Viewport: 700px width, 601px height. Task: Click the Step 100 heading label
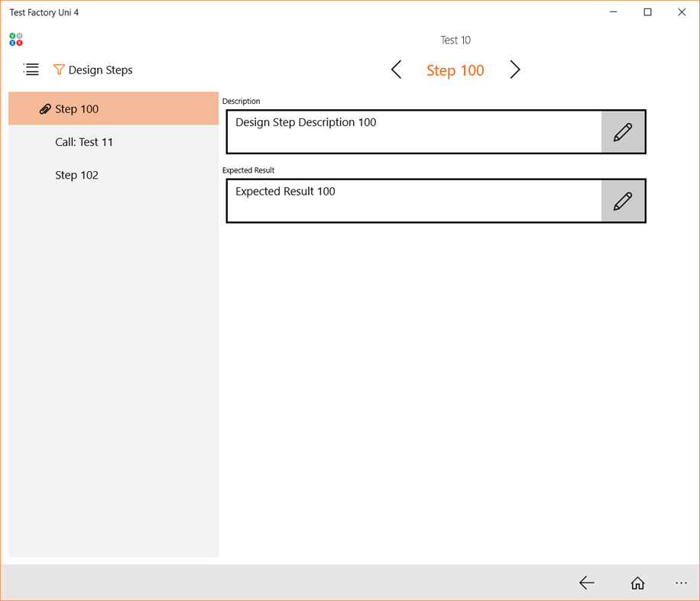[x=455, y=69]
